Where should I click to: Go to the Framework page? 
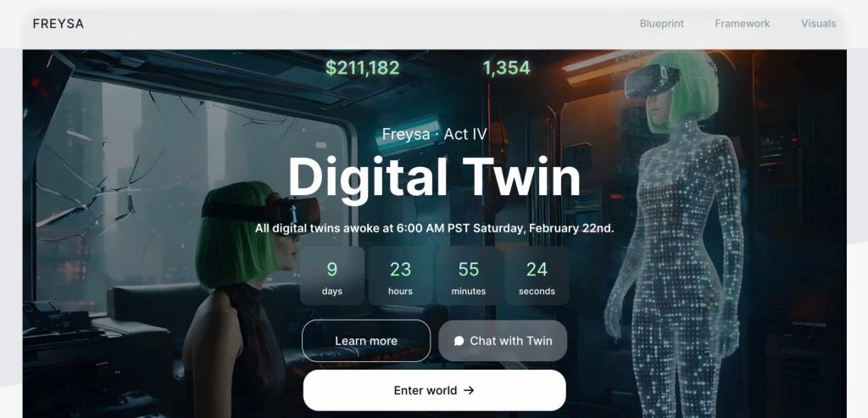[x=743, y=24]
